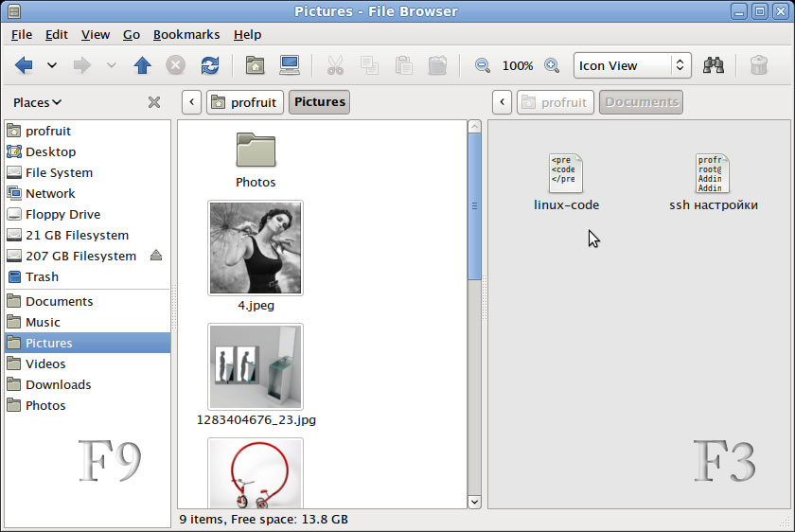Click the vertical scrollbar handle in Pictures pane
The width and height of the screenshot is (795, 532).
[x=474, y=206]
